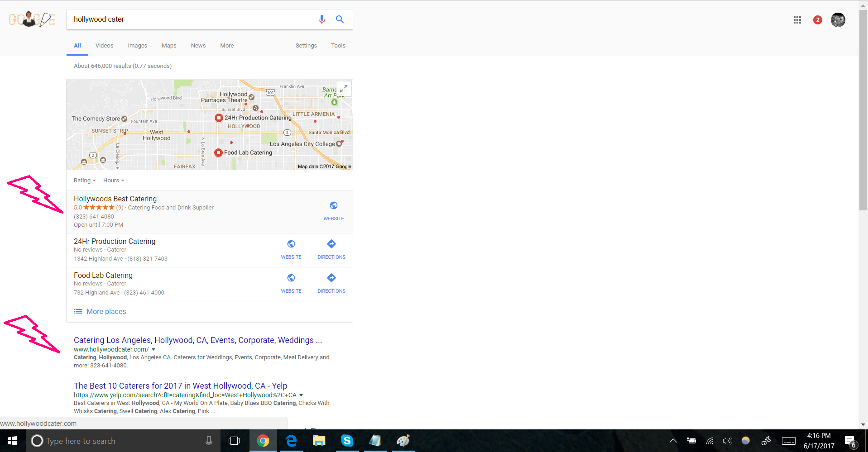Open website for Hollywoods Best Catering
The width and height of the screenshot is (868, 452).
[334, 211]
